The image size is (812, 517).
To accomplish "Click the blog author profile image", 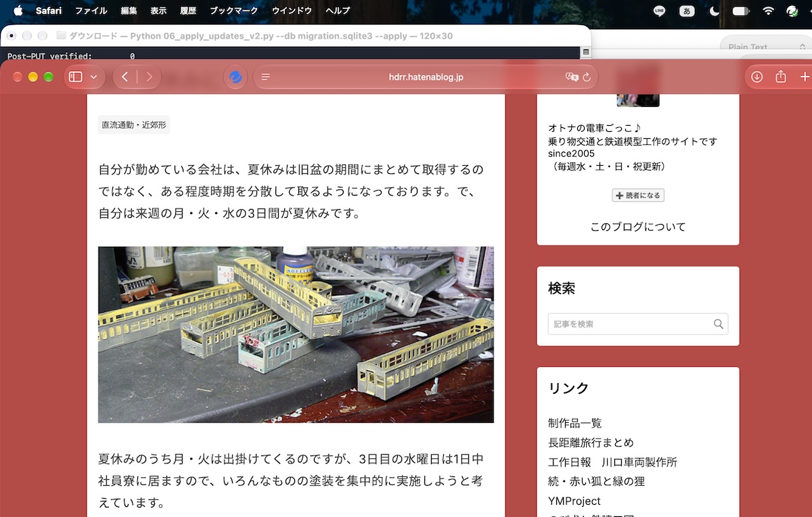I will [x=638, y=100].
